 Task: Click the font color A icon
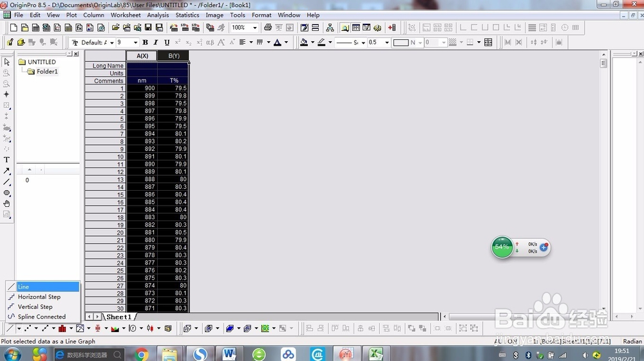point(278,42)
